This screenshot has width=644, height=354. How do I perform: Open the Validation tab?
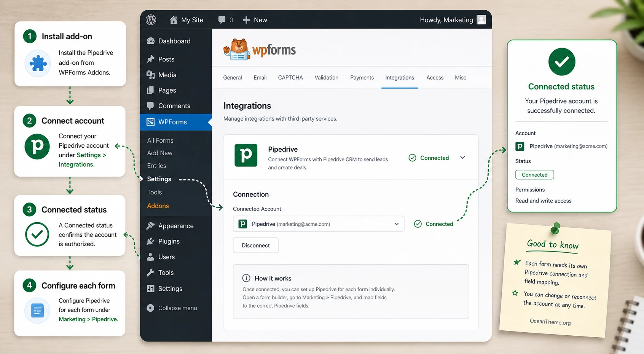coord(327,78)
